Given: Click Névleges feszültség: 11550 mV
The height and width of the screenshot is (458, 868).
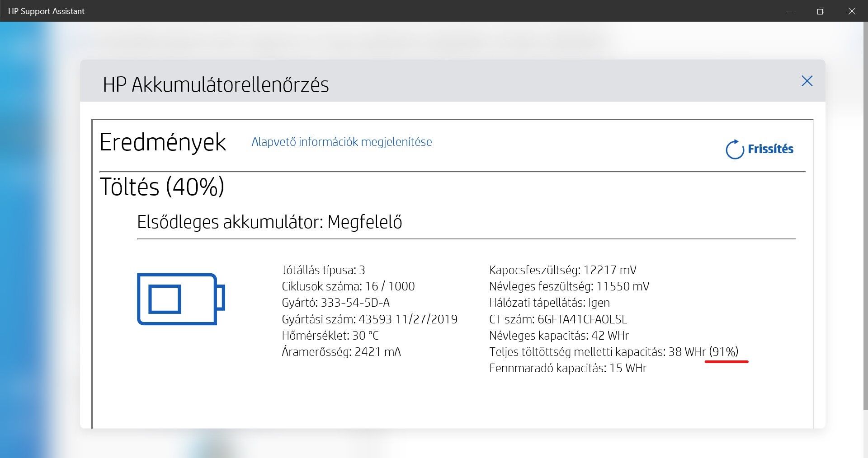Looking at the screenshot, I should point(569,286).
